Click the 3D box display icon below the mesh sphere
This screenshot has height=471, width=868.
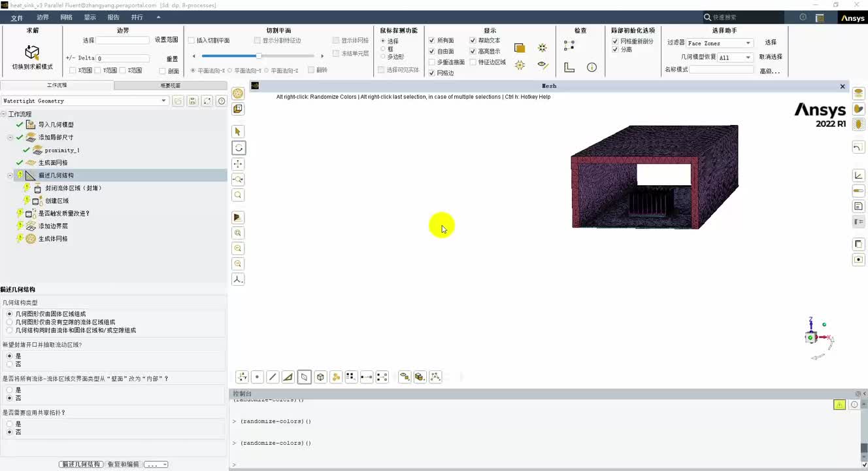point(238,109)
